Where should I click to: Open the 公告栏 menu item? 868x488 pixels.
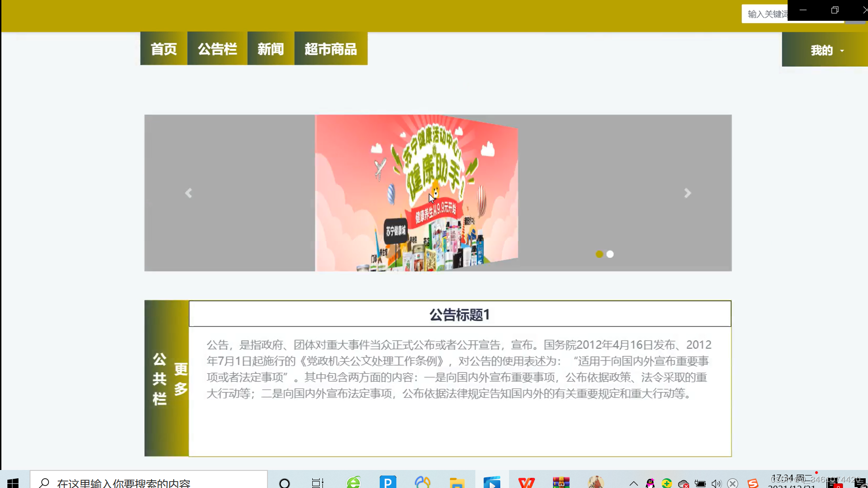point(217,49)
